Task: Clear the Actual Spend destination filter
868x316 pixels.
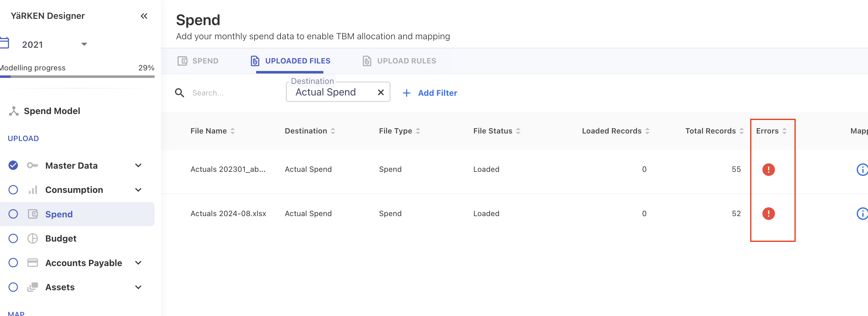Action: point(381,92)
